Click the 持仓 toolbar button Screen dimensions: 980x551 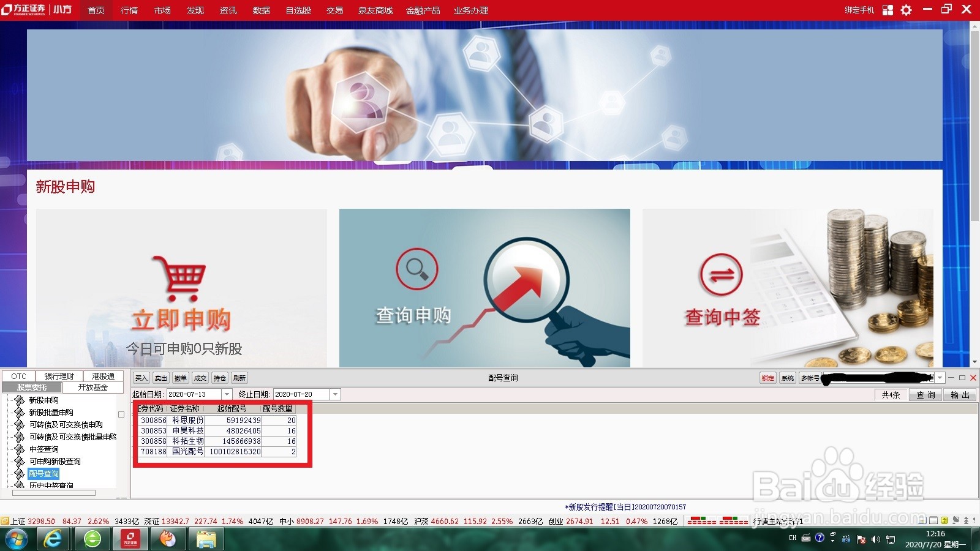tap(220, 378)
